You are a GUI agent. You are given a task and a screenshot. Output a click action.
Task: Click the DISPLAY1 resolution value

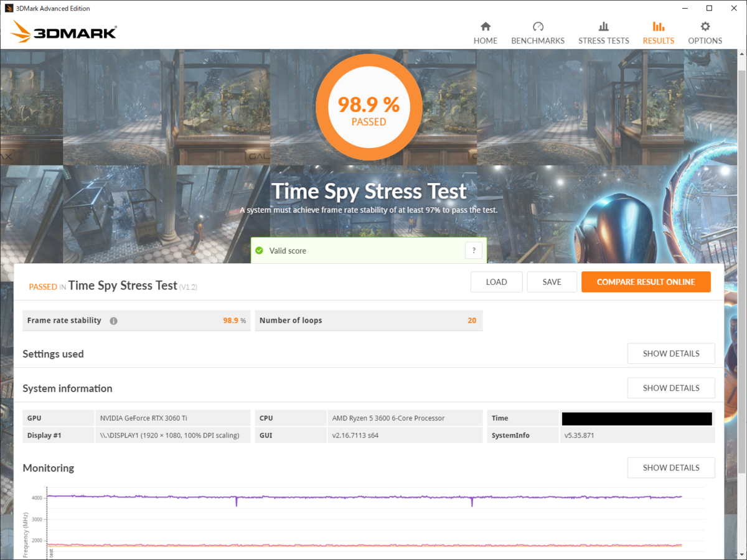pos(169,436)
